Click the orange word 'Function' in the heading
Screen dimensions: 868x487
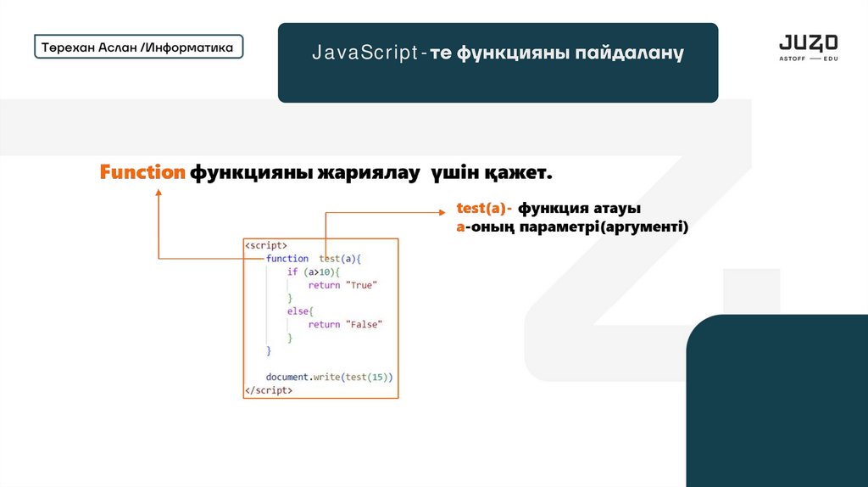(x=142, y=172)
